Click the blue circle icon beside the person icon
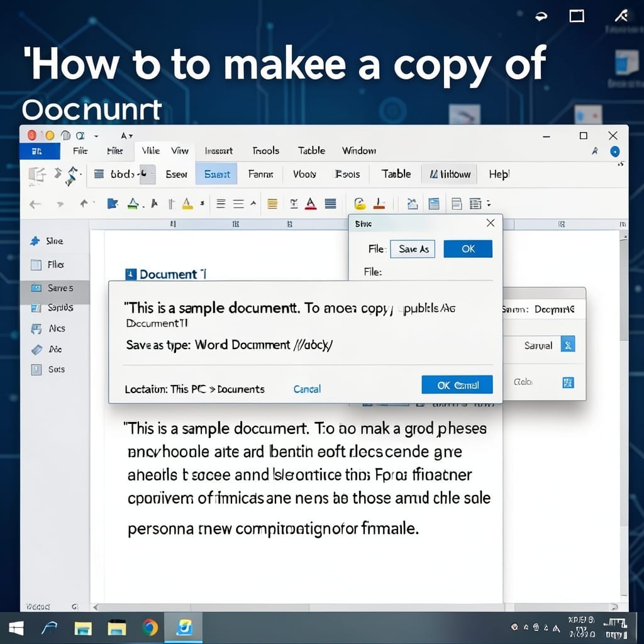The height and width of the screenshot is (644, 644). [x=615, y=152]
